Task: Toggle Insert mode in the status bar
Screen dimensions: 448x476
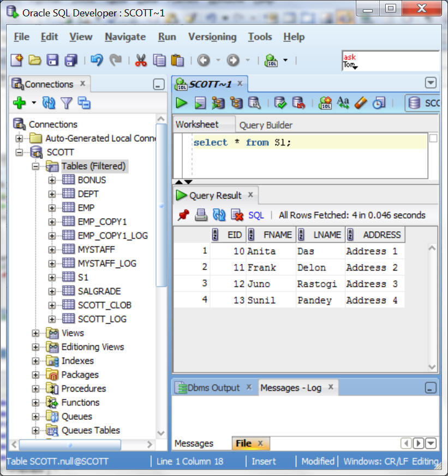Action: 264,461
